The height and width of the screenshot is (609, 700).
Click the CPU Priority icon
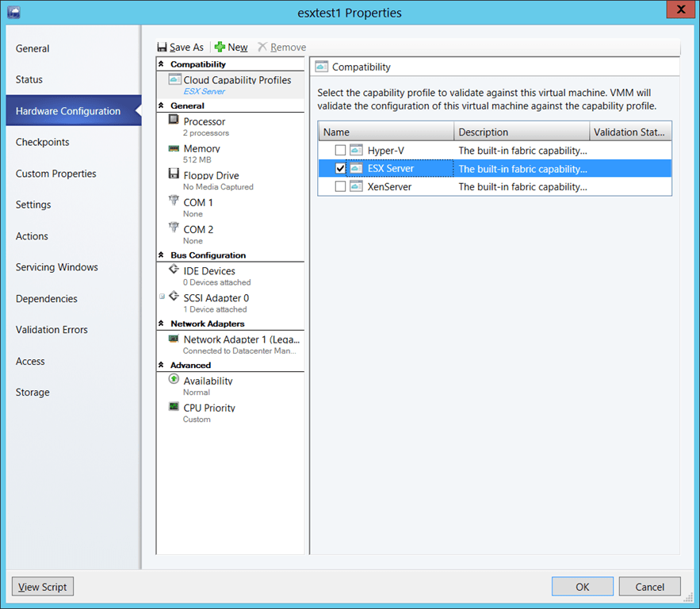pyautogui.click(x=175, y=408)
